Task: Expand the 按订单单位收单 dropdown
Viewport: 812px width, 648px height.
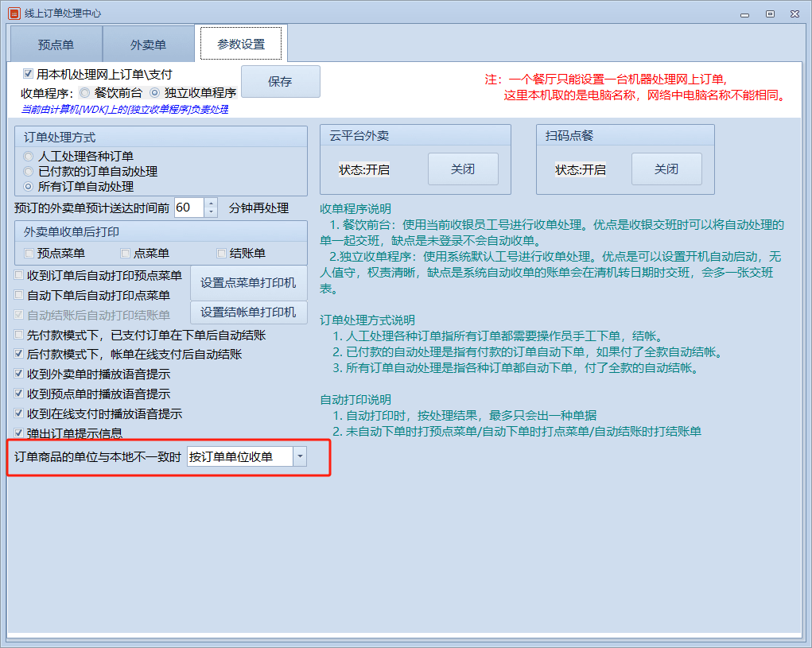Action: (x=300, y=456)
